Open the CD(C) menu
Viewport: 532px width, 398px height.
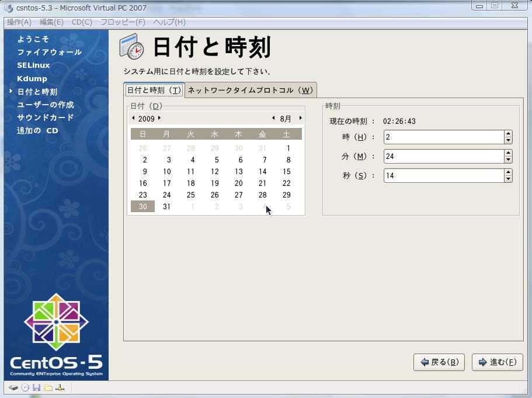coord(82,22)
